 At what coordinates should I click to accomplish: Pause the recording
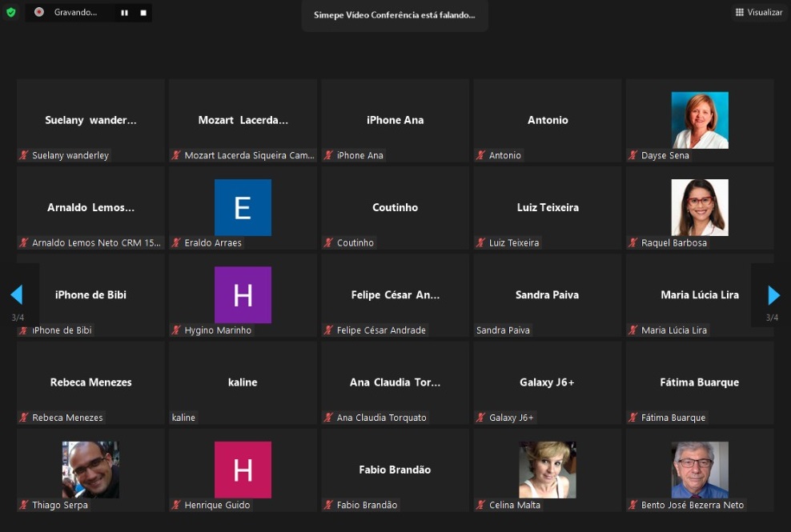click(124, 13)
